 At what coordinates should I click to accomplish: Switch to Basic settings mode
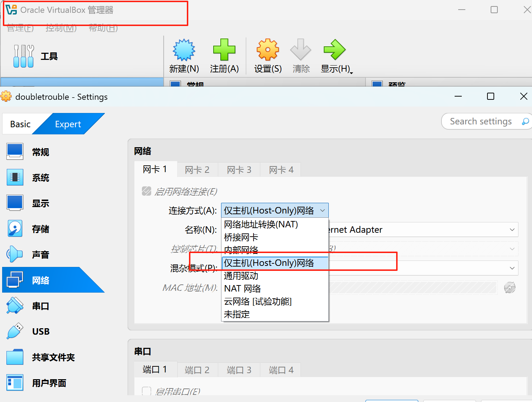(x=20, y=124)
